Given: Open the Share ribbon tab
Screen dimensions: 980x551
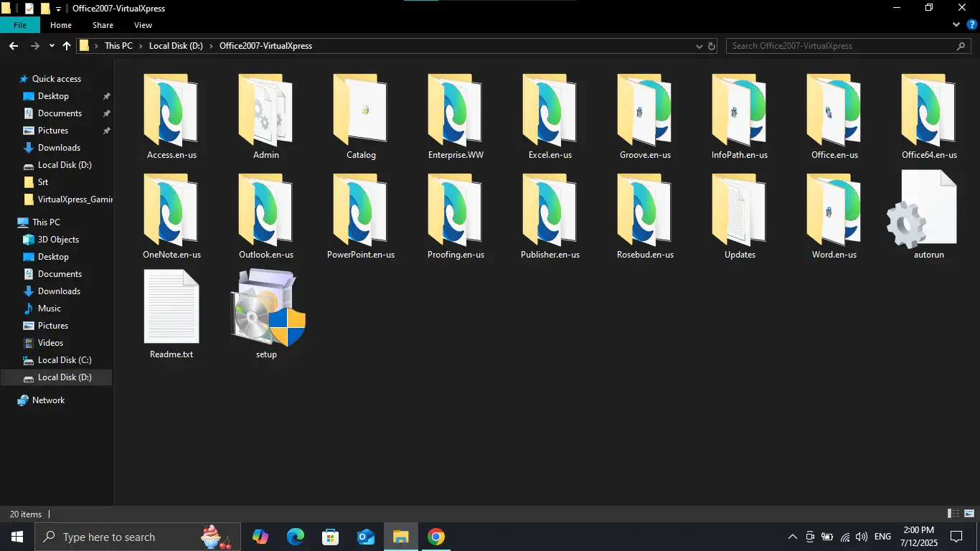Looking at the screenshot, I should [103, 25].
